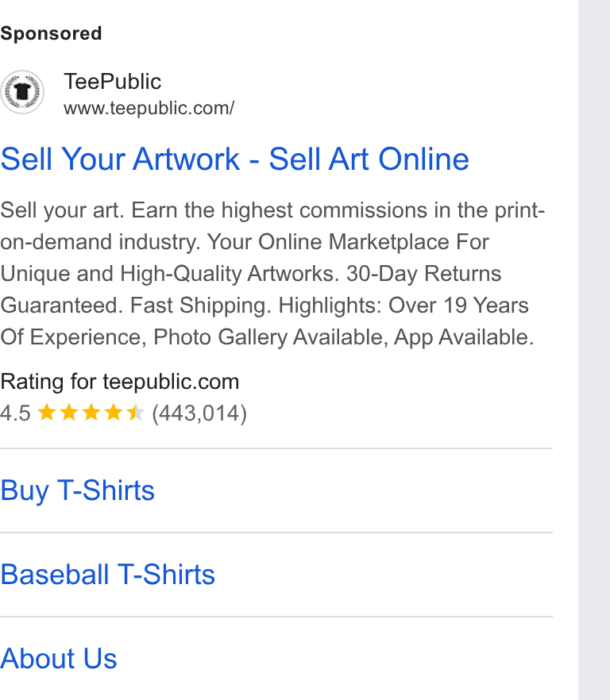Click the Over 19 Years Of Experience text
610x700 pixels.
458,306
